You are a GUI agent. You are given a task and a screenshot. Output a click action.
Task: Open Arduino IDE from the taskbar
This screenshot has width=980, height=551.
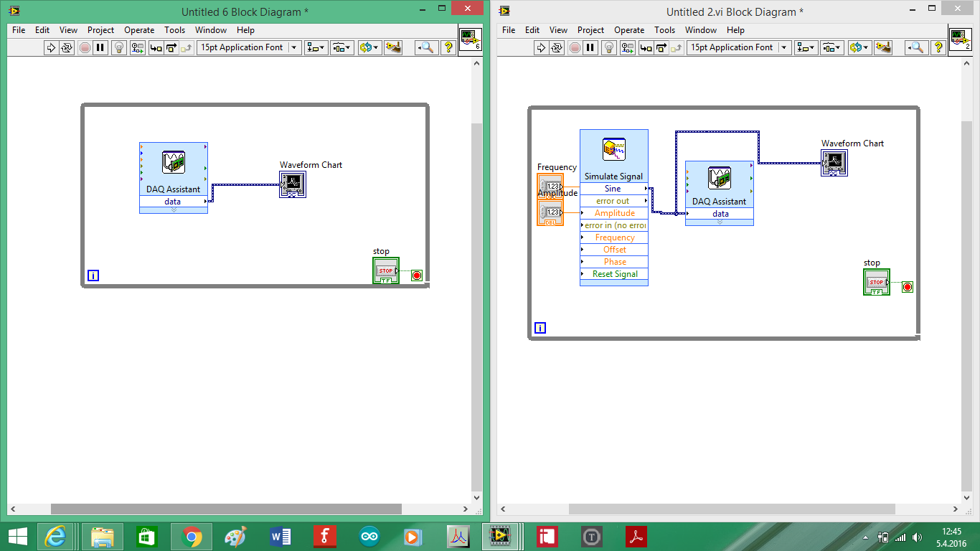click(x=370, y=536)
